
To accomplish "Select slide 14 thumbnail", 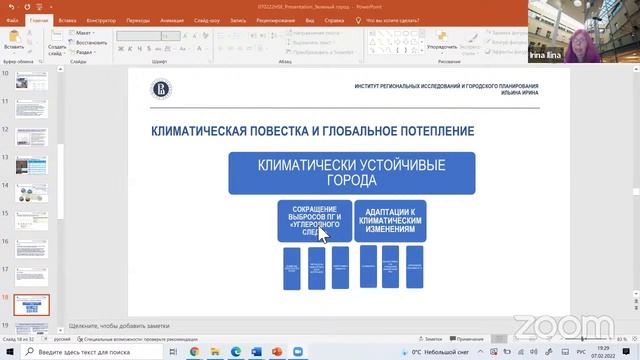I will tap(31, 193).
